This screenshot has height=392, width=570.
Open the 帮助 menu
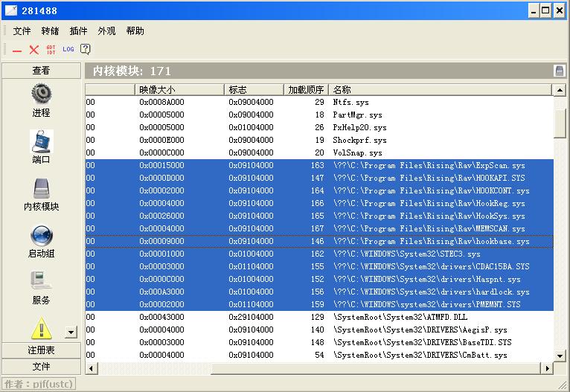tap(135, 31)
